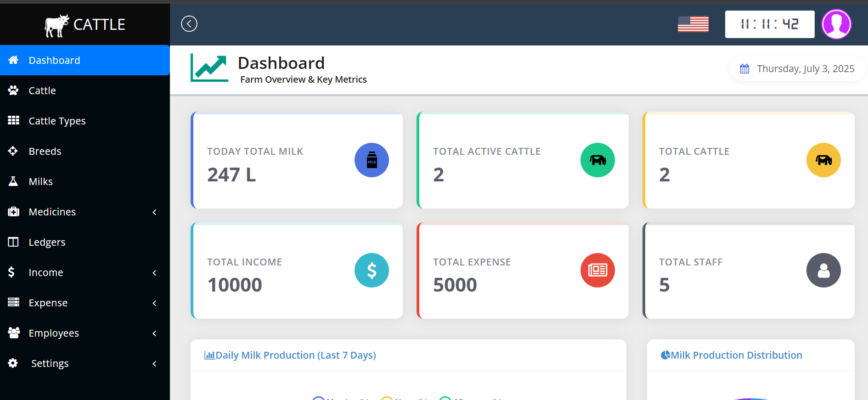Click the green active cattle icon
The height and width of the screenshot is (400, 868).
click(x=597, y=160)
